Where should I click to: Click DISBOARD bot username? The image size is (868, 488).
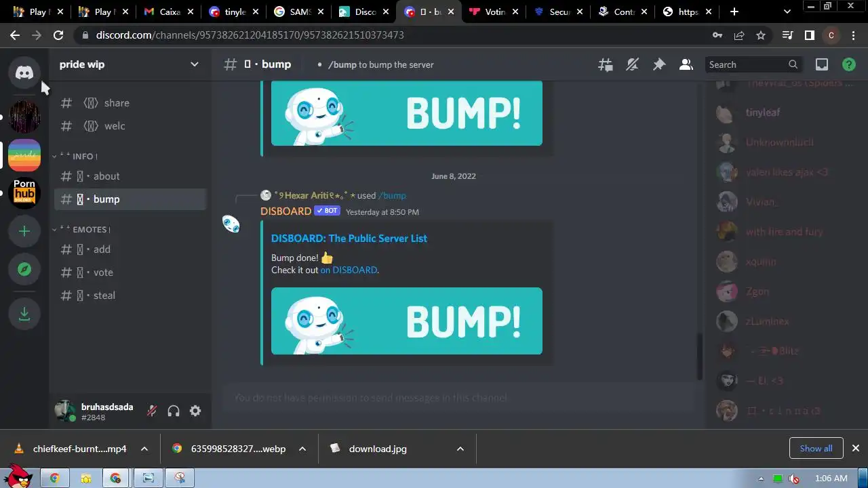285,211
